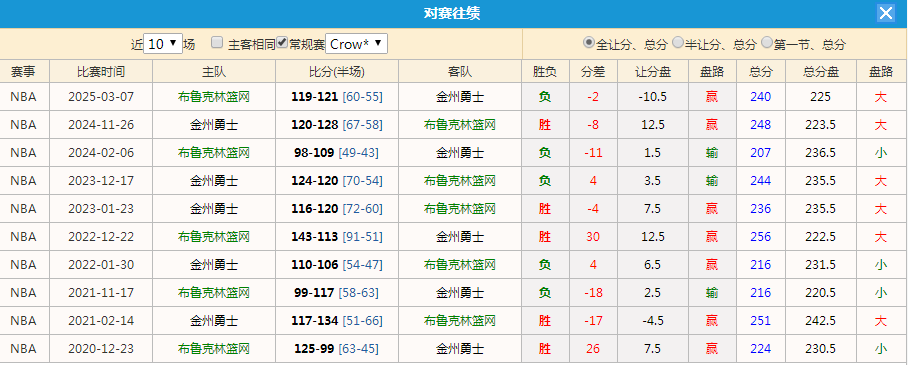This screenshot has width=908, height=365.
Task: Open 金州勇士 away team in 2024-02-06 row
Action: (460, 153)
